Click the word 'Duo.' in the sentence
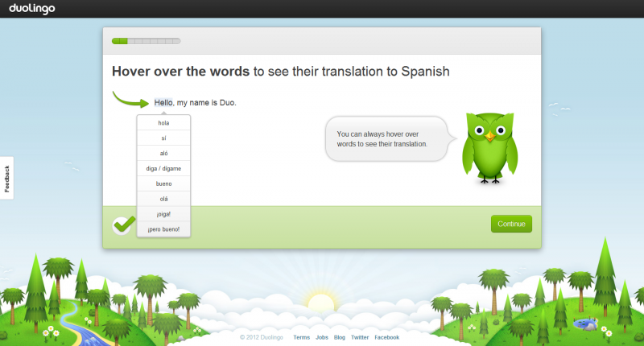The image size is (644, 346). coord(228,103)
